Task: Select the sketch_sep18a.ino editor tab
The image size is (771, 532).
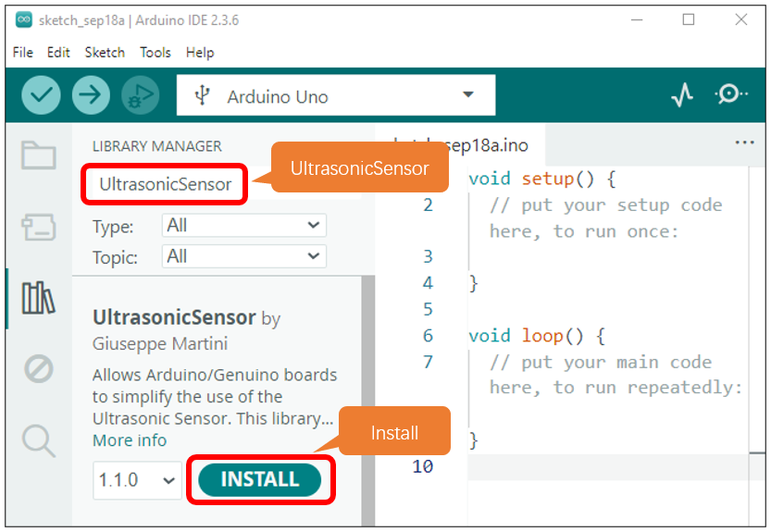Action: click(x=460, y=145)
